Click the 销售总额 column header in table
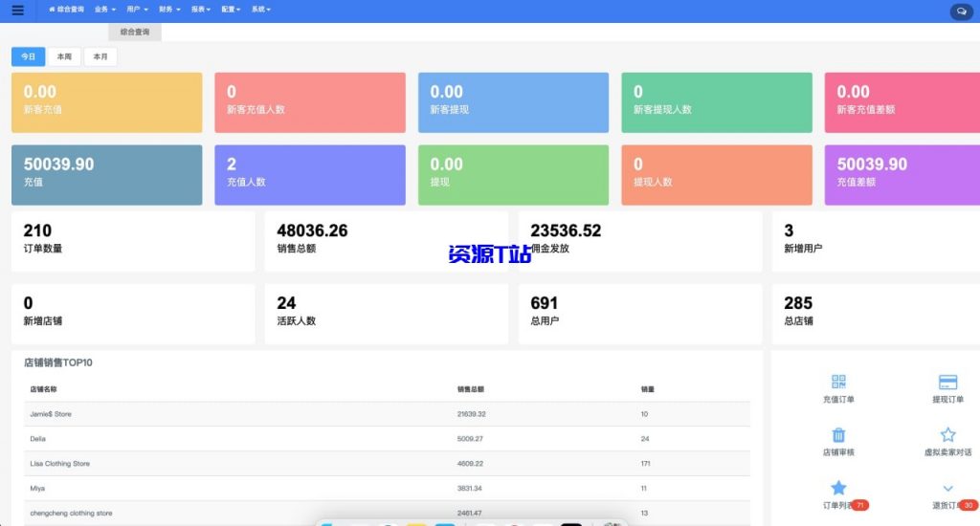This screenshot has height=526, width=980. point(471,389)
